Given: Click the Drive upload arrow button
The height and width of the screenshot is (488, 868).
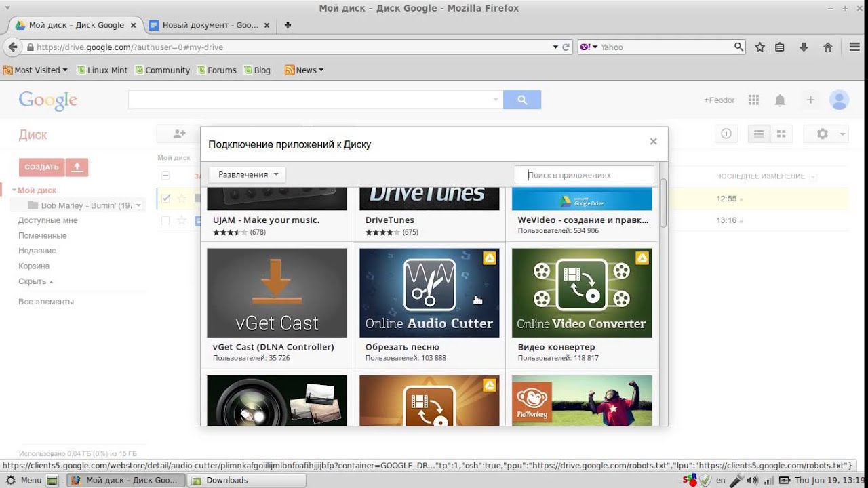Looking at the screenshot, I should (77, 167).
